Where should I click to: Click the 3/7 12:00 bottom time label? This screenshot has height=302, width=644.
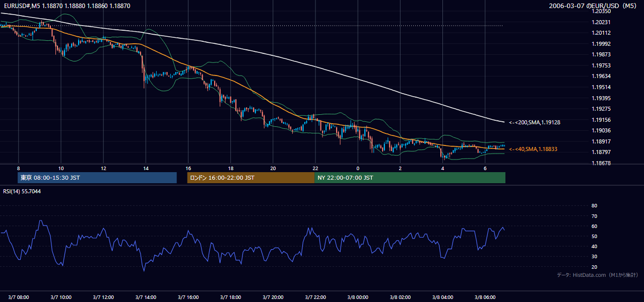point(103,297)
